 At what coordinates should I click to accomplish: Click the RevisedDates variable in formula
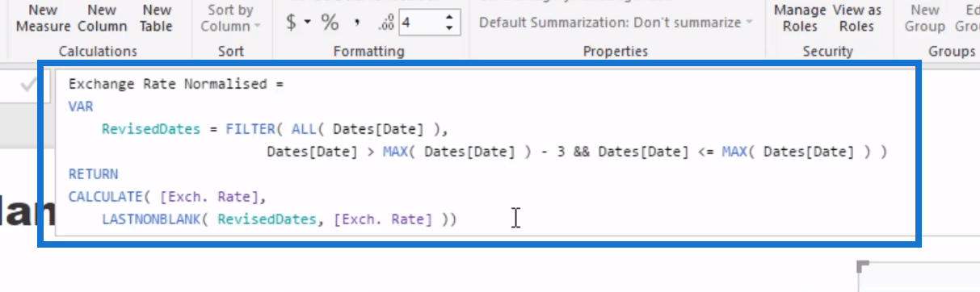(x=150, y=128)
